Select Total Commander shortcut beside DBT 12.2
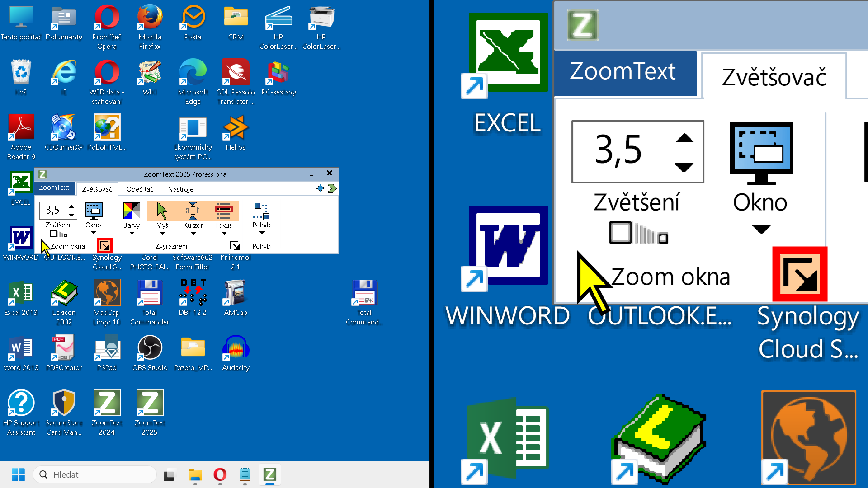The image size is (868, 488). click(x=150, y=303)
